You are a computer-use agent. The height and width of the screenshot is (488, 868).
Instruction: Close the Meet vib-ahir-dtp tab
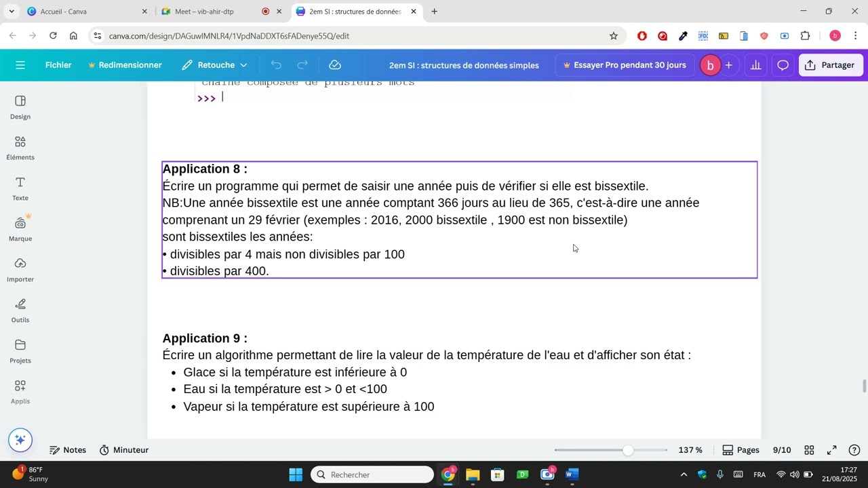pyautogui.click(x=279, y=12)
